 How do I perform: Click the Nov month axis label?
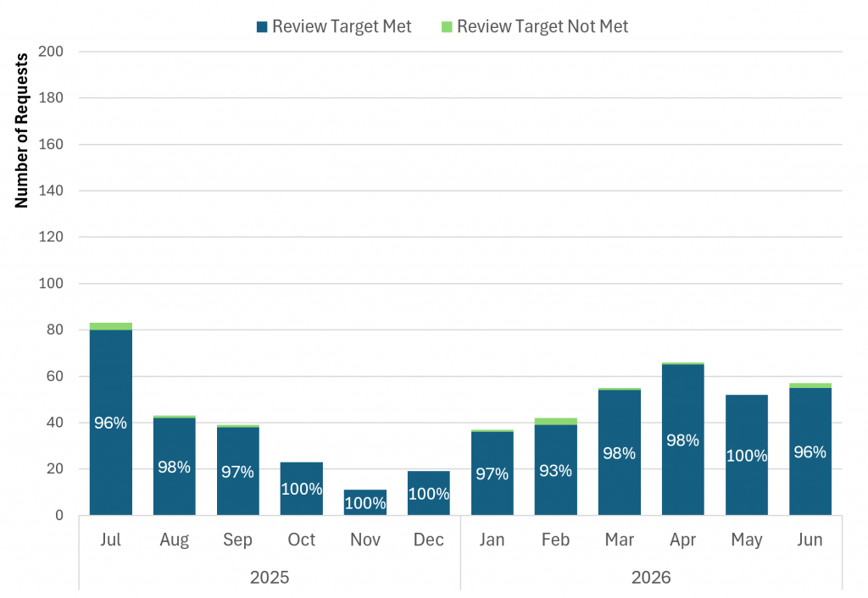pos(365,540)
